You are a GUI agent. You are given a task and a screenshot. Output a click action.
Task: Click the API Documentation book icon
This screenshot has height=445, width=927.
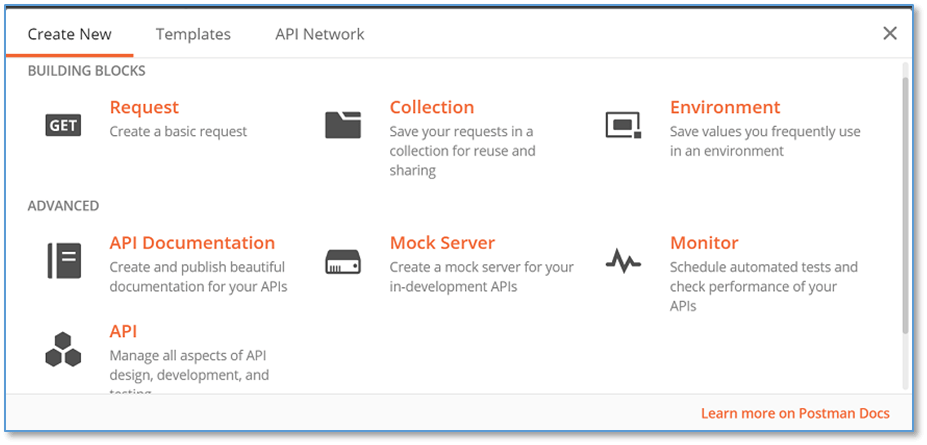(64, 261)
